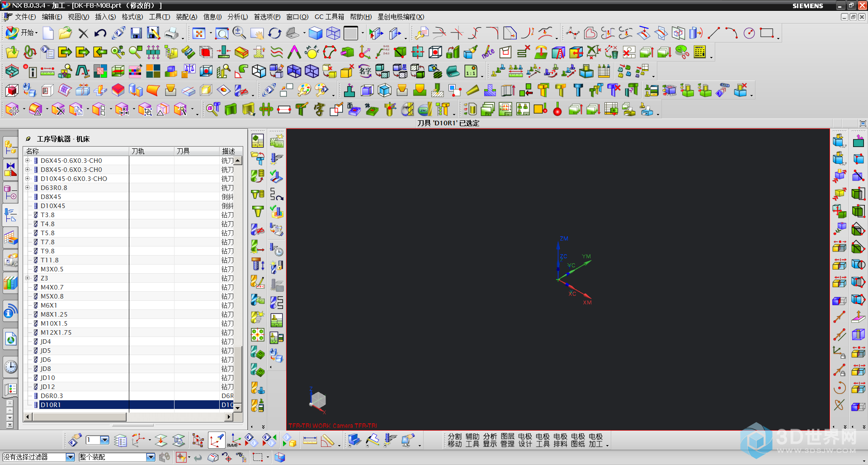This screenshot has height=465, width=868.
Task: Expand the D8X45-0.6X0.3-CH0 tree node
Action: pos(28,170)
